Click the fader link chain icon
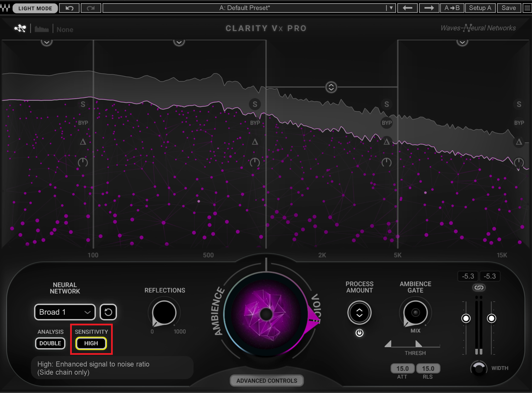Viewport: 532px width, 393px height. 479,288
